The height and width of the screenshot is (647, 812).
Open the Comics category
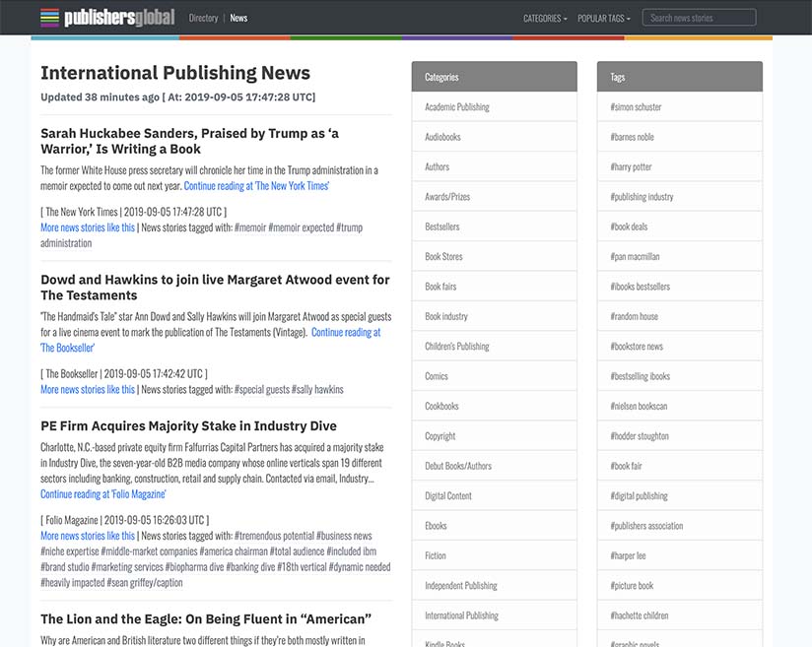[x=494, y=376]
